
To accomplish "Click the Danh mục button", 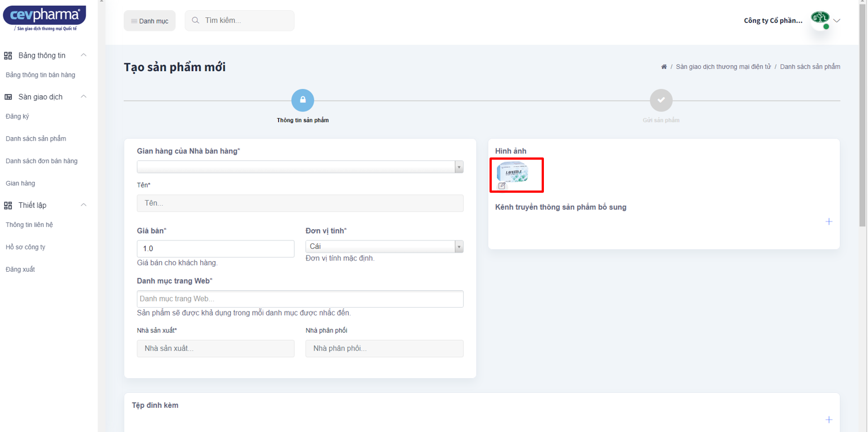I will 150,21.
